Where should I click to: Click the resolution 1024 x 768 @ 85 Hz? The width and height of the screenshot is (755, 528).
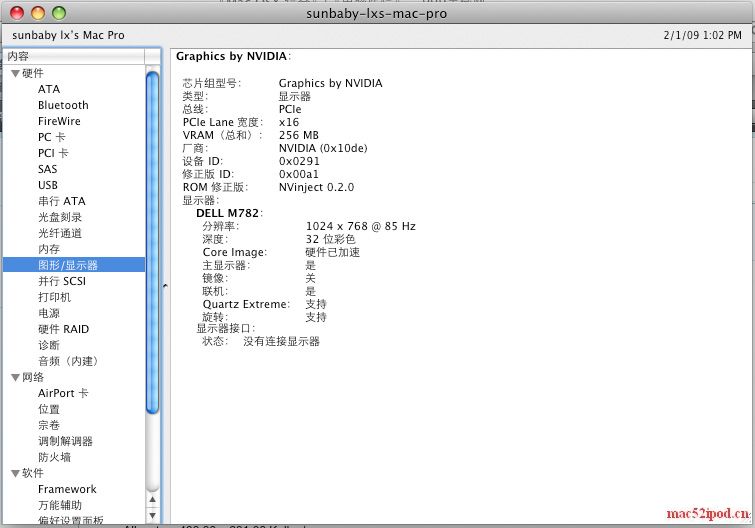360,226
